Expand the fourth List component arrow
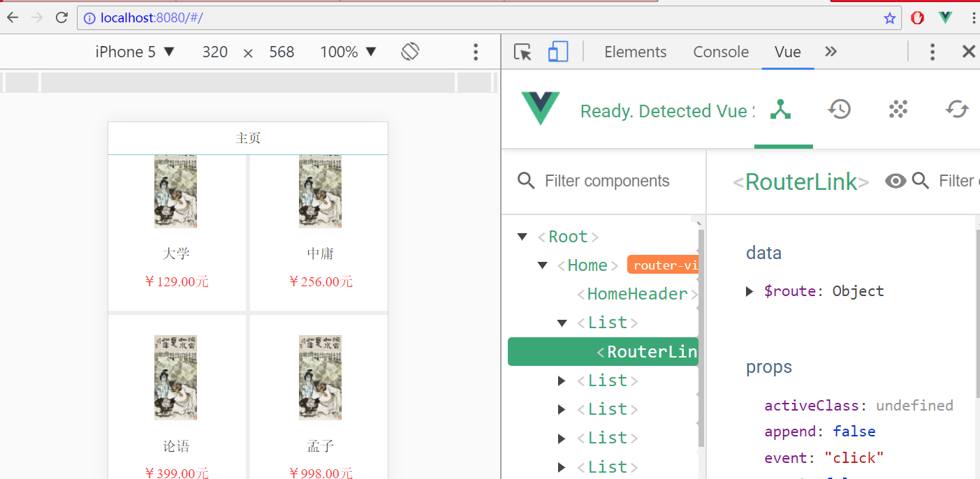This screenshot has width=980, height=479. click(562, 438)
